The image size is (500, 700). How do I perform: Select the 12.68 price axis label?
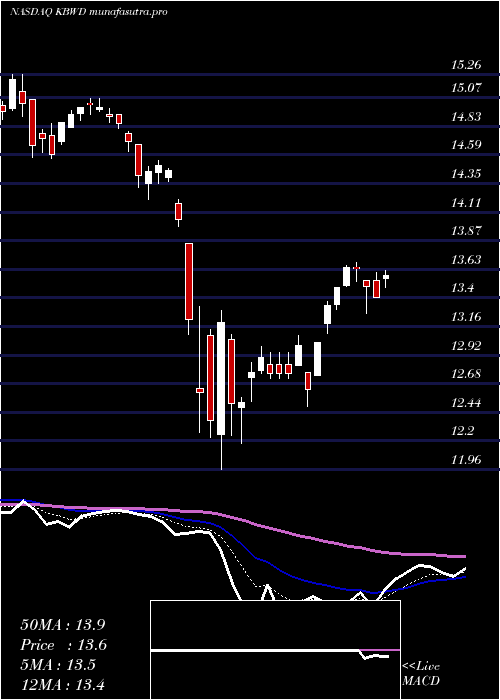466,374
